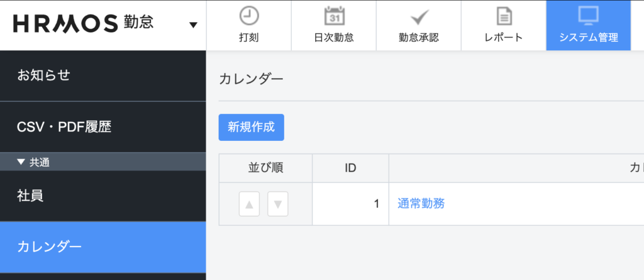Viewport: 644px width, 280px height.
Task: Click the HRMOS 勤怠 logo
Action: tap(83, 24)
